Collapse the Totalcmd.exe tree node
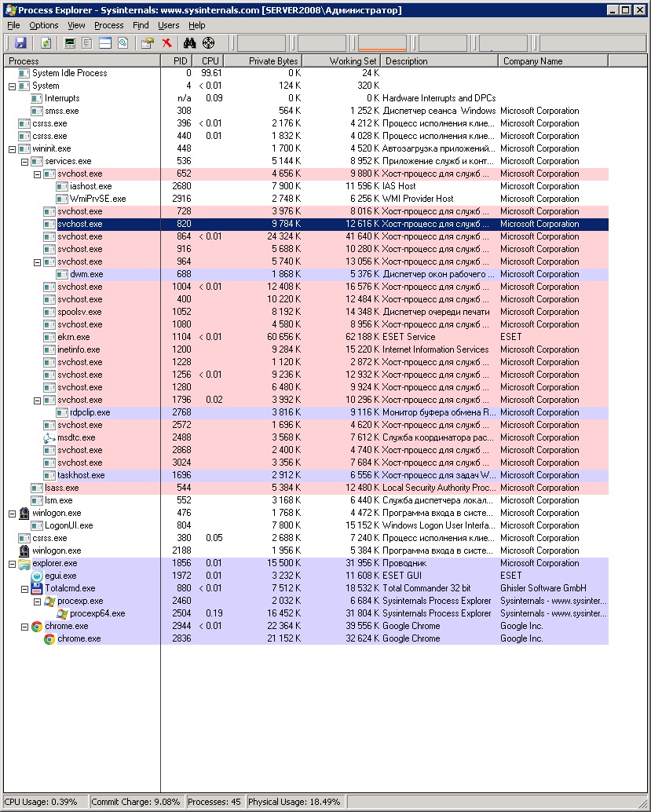The width and height of the screenshot is (651, 812). pyautogui.click(x=24, y=588)
